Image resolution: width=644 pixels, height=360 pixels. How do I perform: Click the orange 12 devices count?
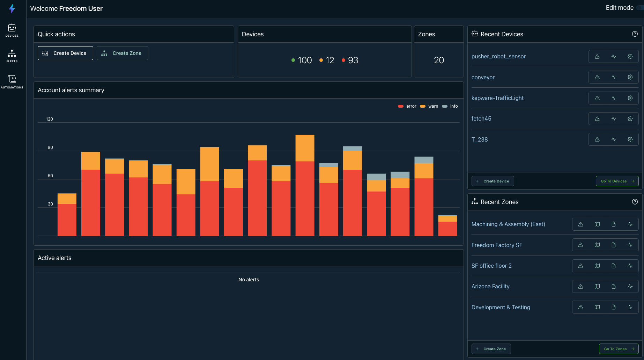[x=327, y=60]
